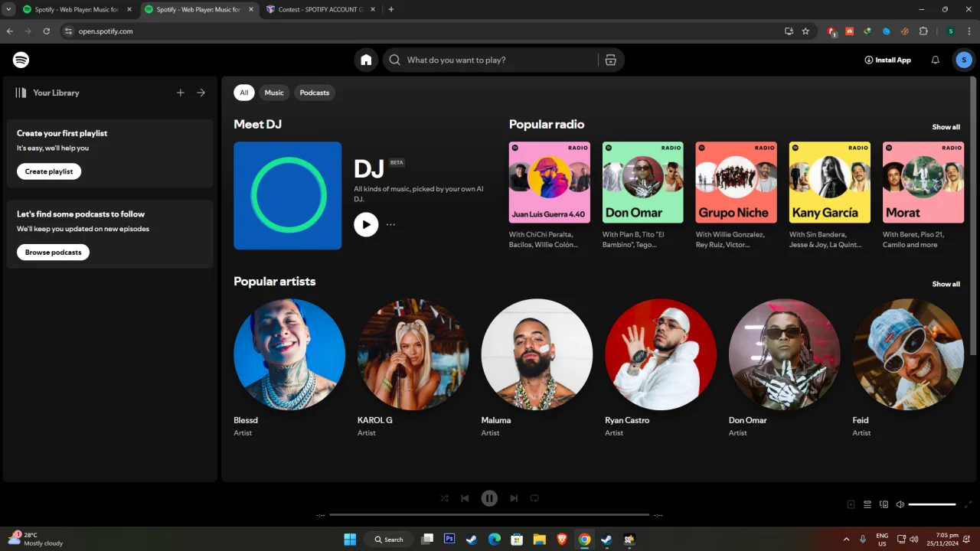This screenshot has height=551, width=980.
Task: Open the Don Omar radio card
Action: point(643,196)
